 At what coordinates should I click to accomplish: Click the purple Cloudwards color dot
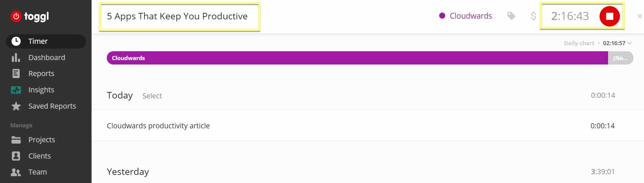click(442, 16)
